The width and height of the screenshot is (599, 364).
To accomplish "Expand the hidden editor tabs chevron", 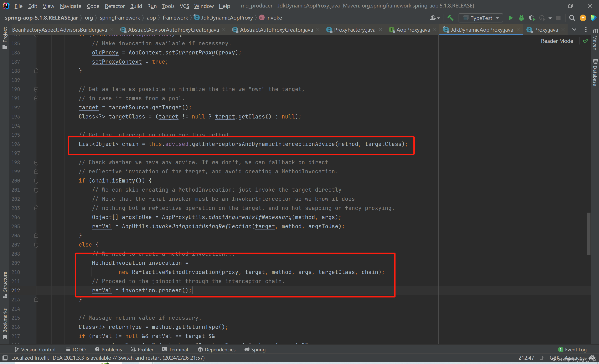I will [x=574, y=30].
